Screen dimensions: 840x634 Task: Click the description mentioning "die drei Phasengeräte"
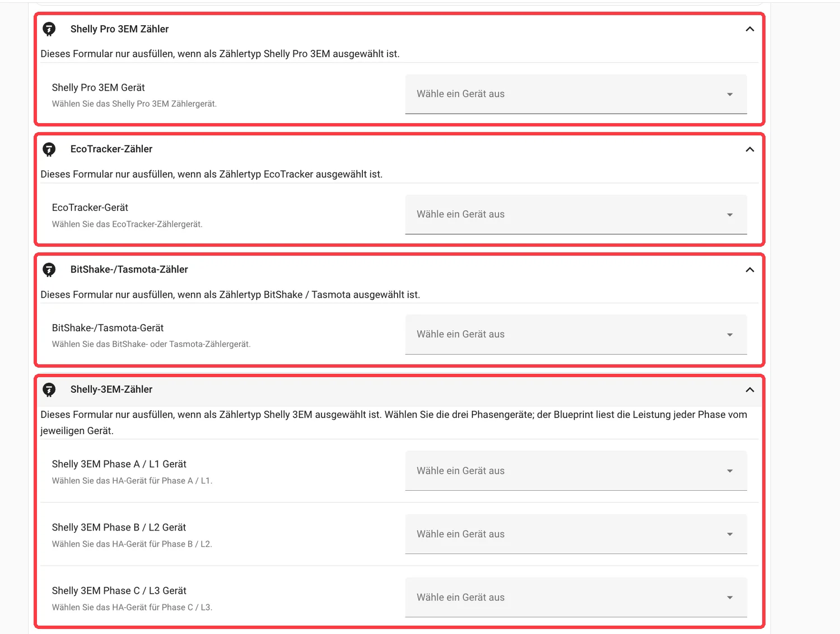coord(394,422)
